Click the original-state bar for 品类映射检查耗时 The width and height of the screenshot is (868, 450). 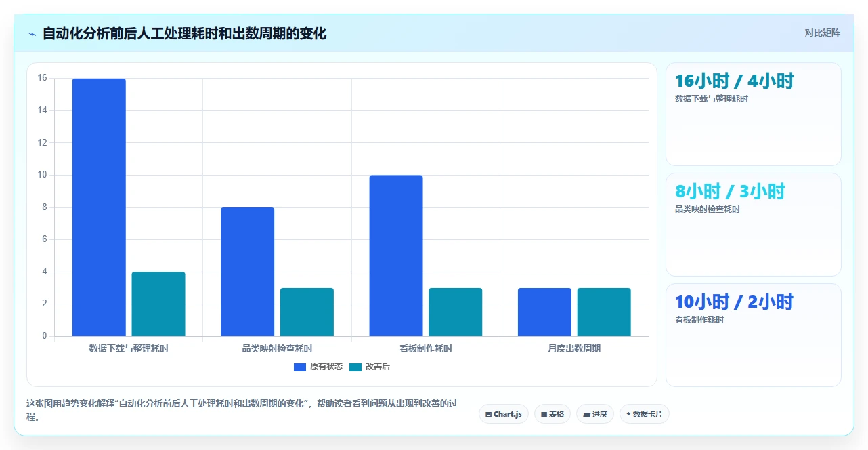pyautogui.click(x=248, y=272)
